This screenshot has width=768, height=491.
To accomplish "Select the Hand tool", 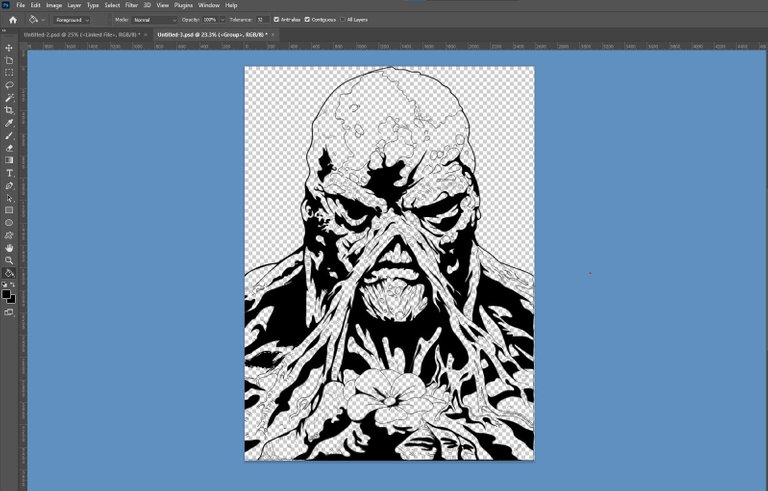I will click(9, 248).
